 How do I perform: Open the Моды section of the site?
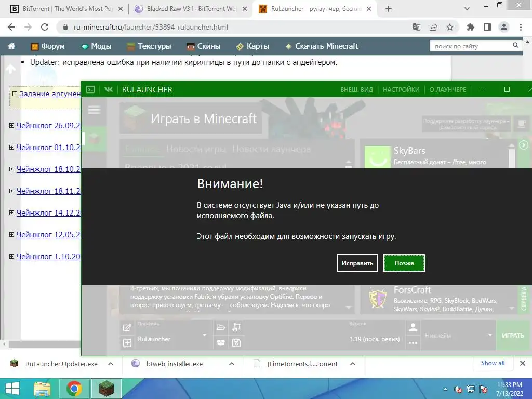pyautogui.click(x=96, y=46)
